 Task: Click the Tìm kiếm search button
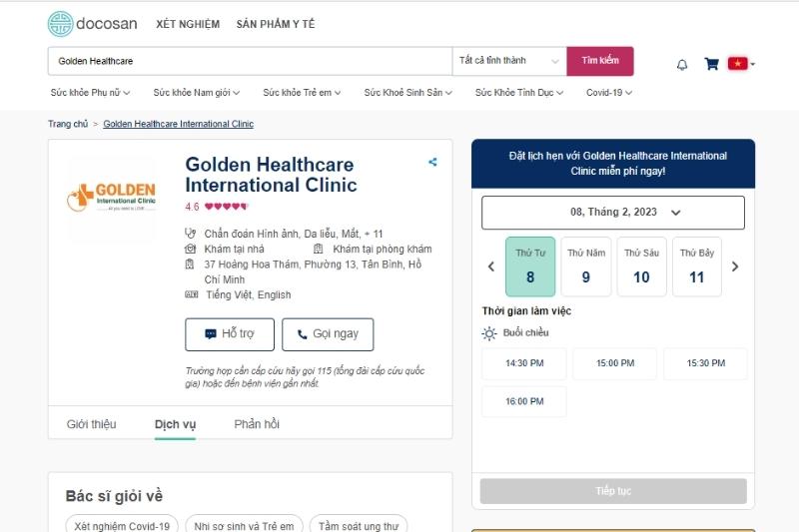(599, 61)
